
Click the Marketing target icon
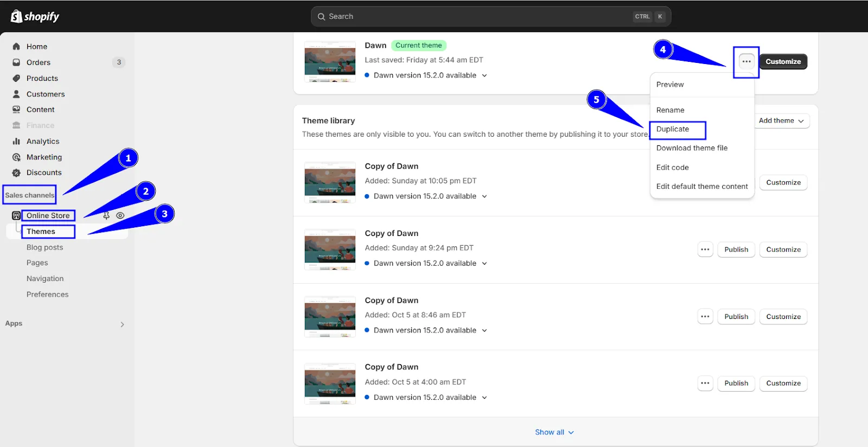point(16,157)
